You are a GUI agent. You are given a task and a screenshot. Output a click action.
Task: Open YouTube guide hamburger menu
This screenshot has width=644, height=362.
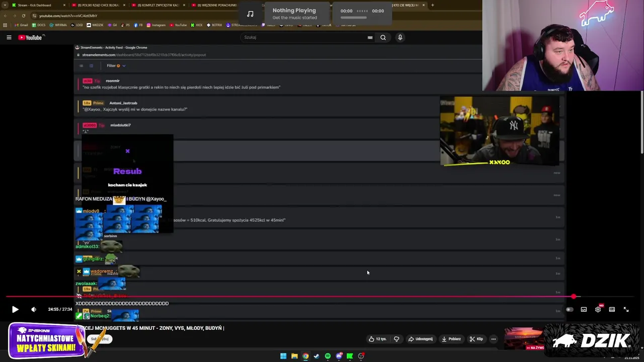(x=9, y=37)
